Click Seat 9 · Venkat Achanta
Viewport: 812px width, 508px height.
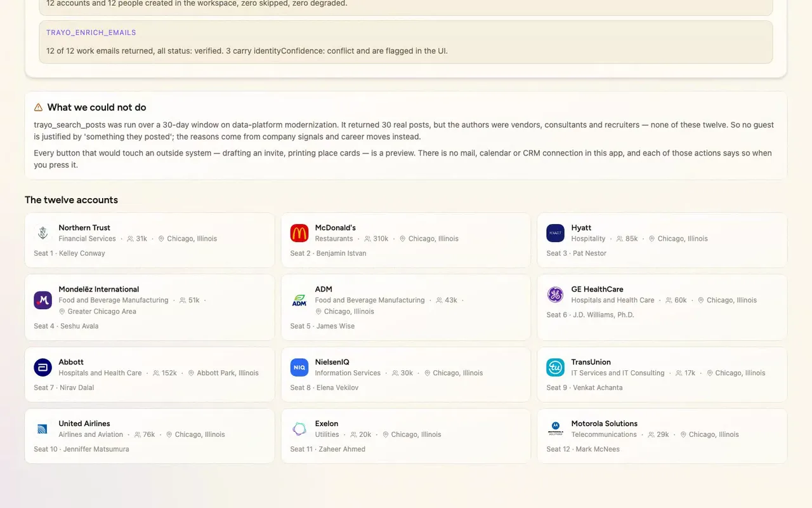pos(584,388)
